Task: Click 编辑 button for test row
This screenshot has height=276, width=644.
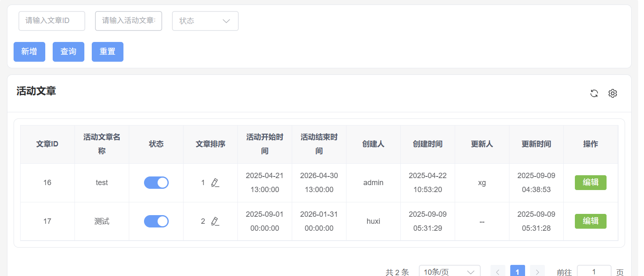Action: point(591,183)
